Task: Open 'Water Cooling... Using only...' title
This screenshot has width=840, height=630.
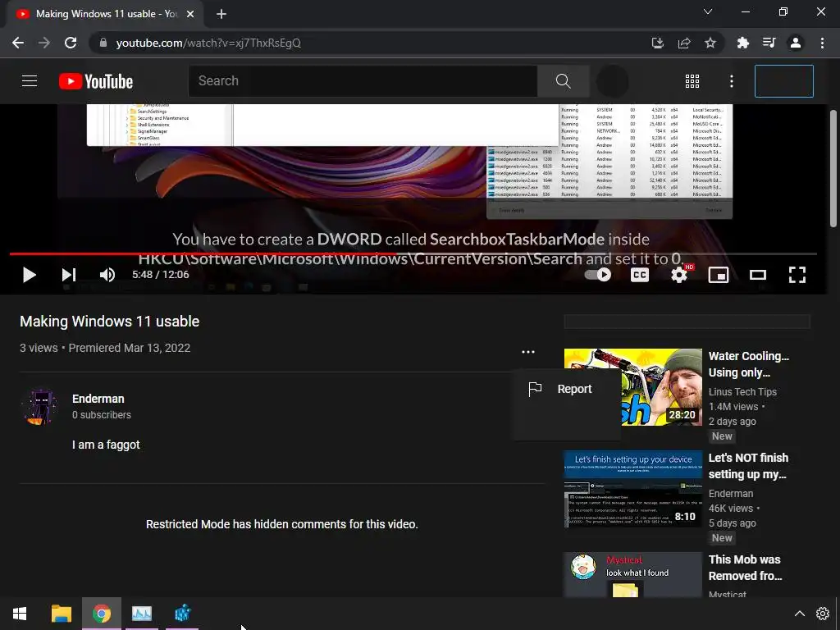Action: coord(748,364)
